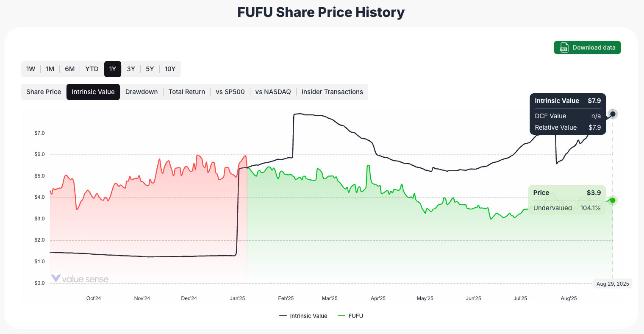The height and width of the screenshot is (334, 644).
Task: Toggle the Intrinsic Value legend entry
Action: tap(303, 316)
